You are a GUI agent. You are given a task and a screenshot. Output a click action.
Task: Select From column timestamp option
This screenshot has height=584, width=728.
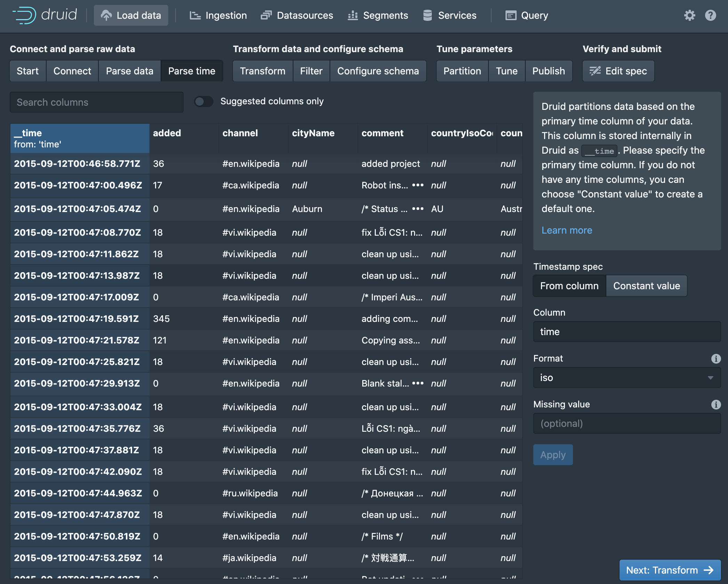point(569,286)
